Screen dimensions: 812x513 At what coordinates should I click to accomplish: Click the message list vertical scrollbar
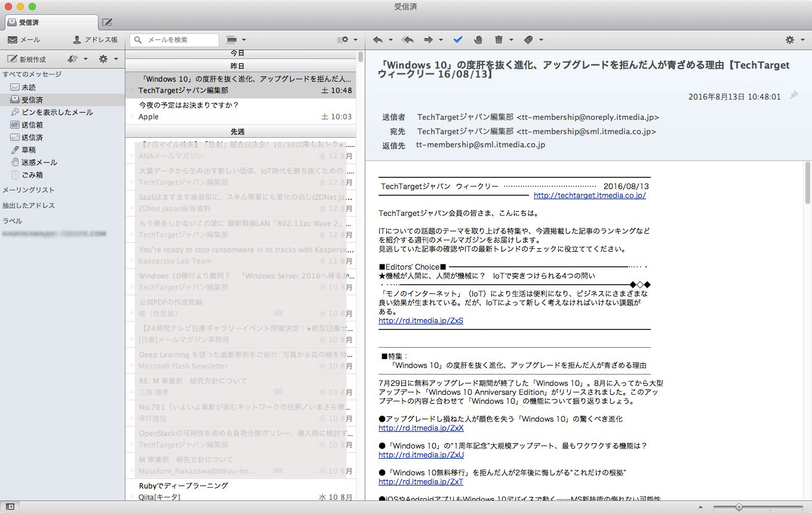361,57
